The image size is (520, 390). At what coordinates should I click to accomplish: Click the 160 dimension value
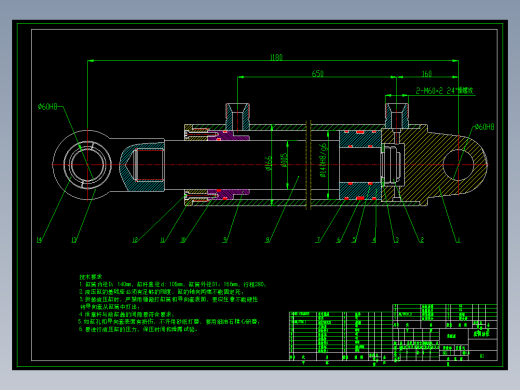pos(427,73)
